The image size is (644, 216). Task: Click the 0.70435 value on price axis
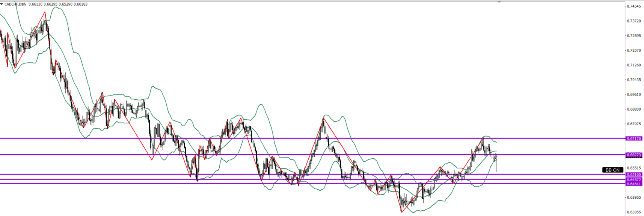634,80
